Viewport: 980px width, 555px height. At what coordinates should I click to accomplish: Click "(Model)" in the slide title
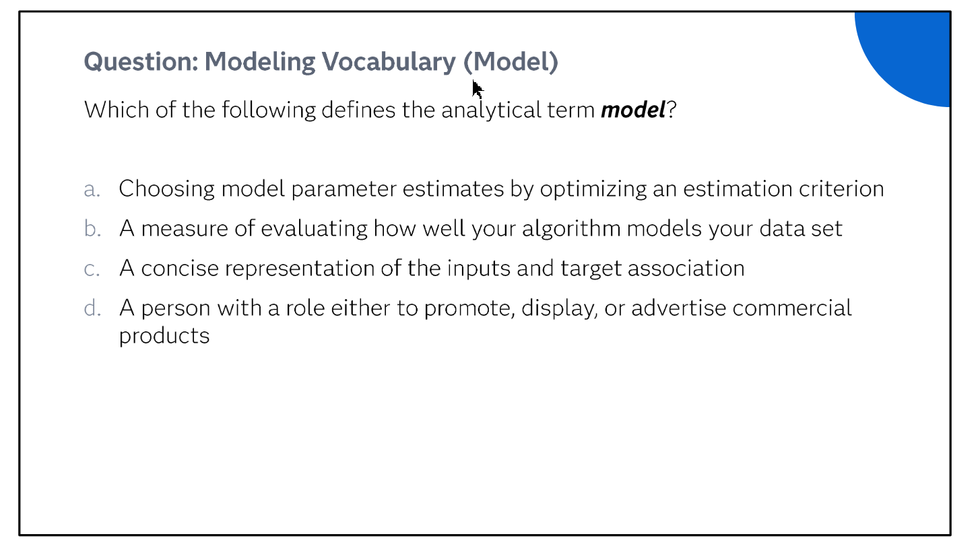pos(511,62)
